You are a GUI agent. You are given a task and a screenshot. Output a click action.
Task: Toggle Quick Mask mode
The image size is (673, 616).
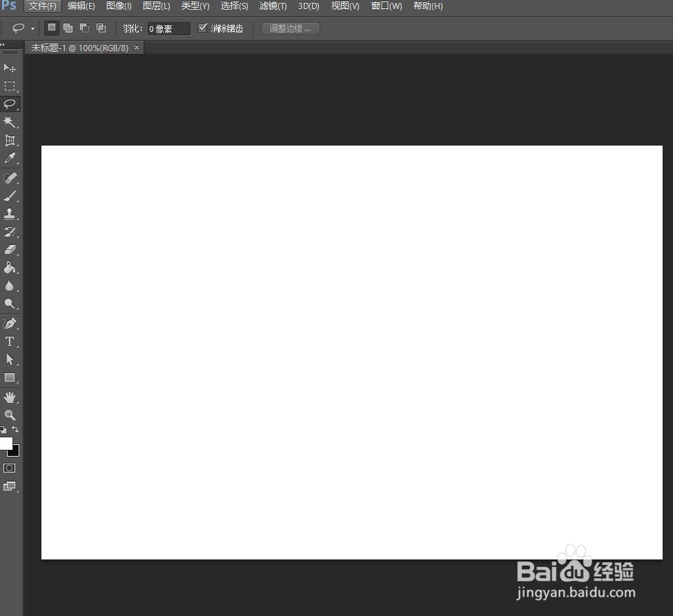pyautogui.click(x=10, y=468)
